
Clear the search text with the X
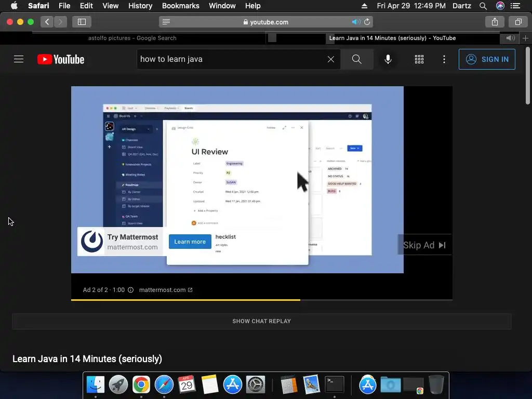[x=331, y=59]
